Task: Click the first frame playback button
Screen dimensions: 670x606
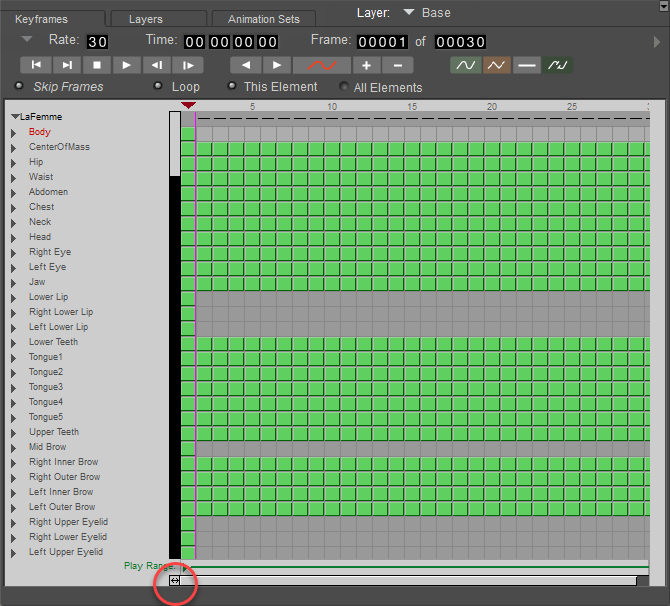Action: 35,65
